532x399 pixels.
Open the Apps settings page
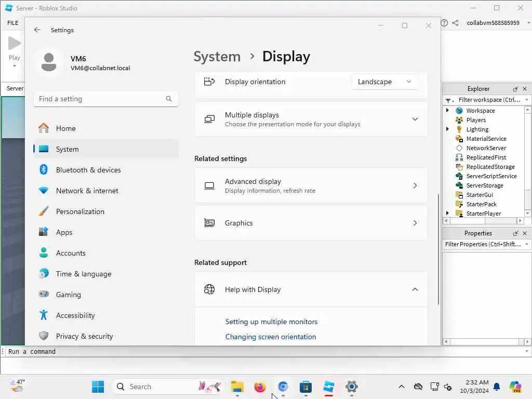(x=106, y=232)
